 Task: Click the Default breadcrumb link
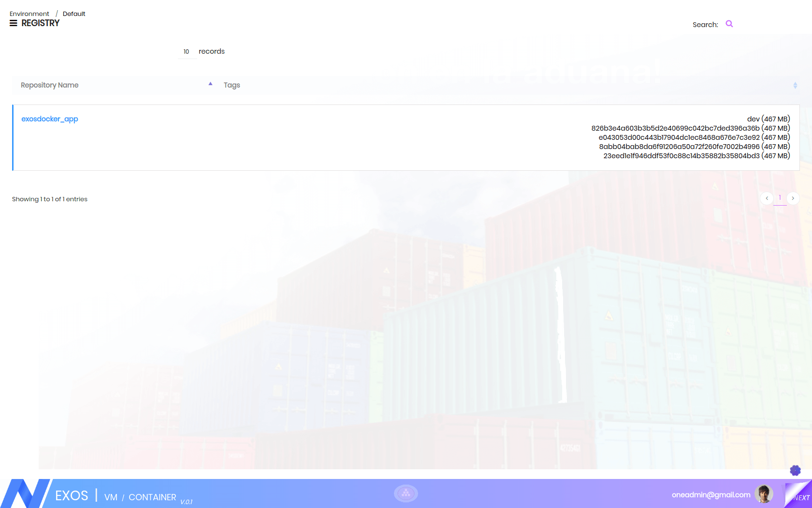(74, 14)
